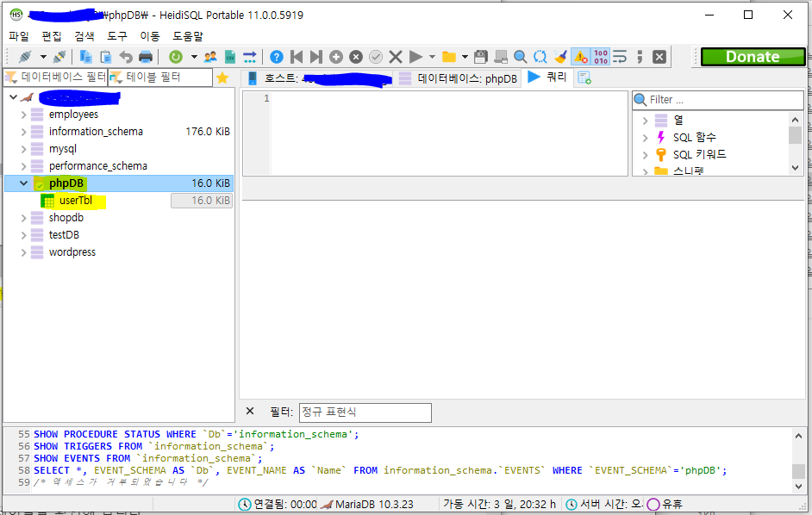Close the filter panel with X

(x=250, y=411)
